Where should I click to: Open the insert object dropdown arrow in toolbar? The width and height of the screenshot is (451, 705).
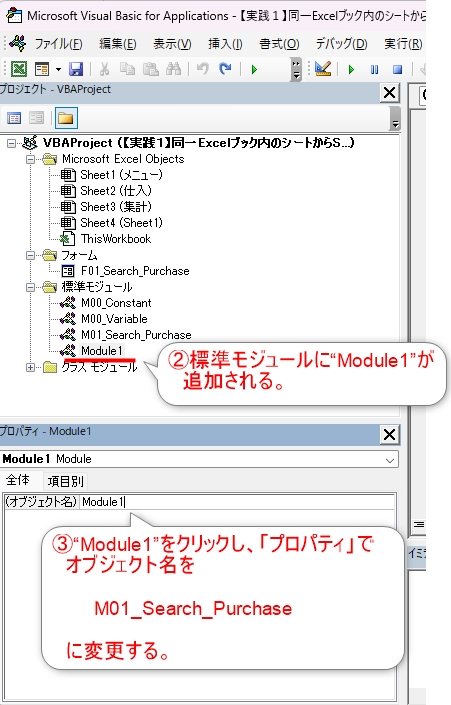pyautogui.click(x=58, y=69)
